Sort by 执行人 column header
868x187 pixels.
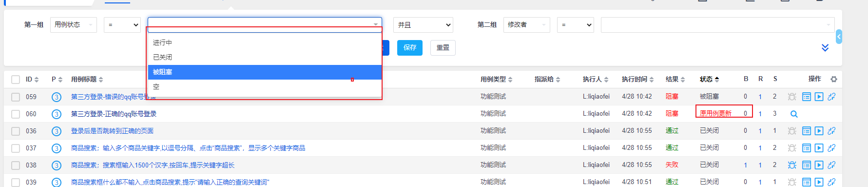point(596,79)
